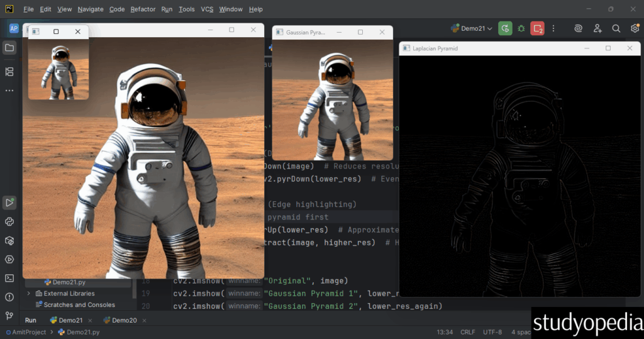
Task: Select External Libraries tree item
Action: (65, 293)
